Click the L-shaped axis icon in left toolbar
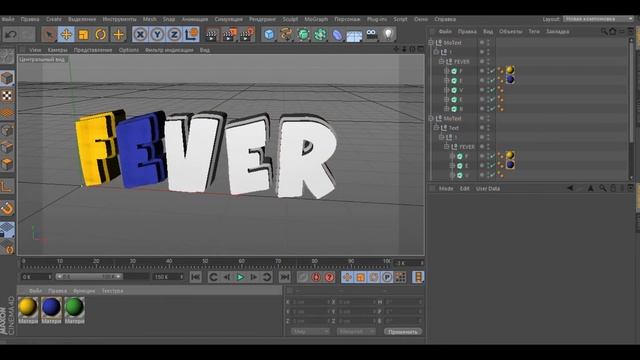The width and height of the screenshot is (640, 360). coord(7,187)
